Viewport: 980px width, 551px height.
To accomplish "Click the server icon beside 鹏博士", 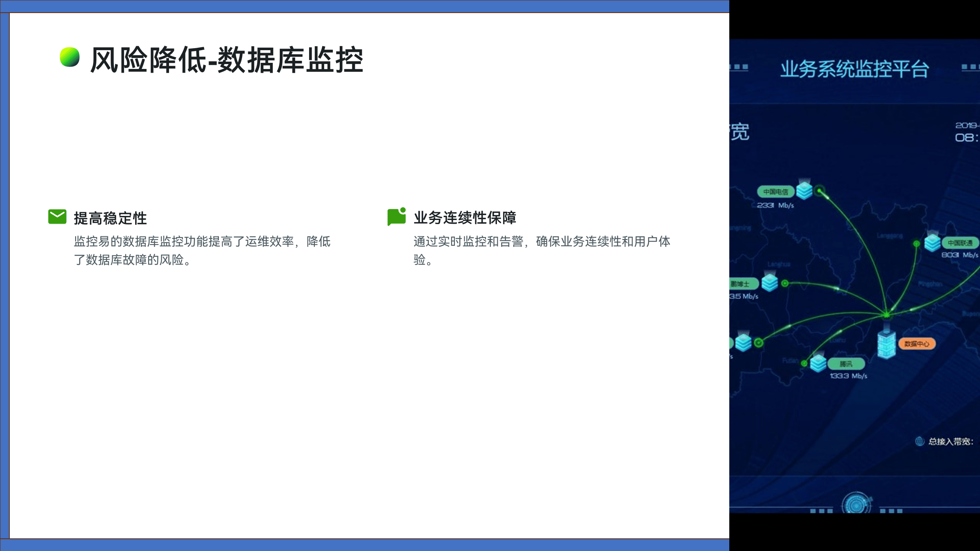I will [770, 283].
